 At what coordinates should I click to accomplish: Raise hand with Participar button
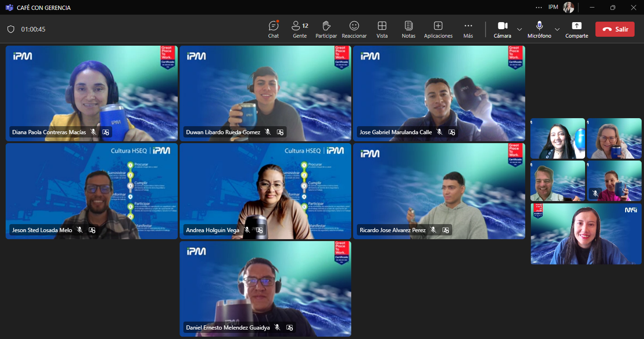tap(326, 29)
